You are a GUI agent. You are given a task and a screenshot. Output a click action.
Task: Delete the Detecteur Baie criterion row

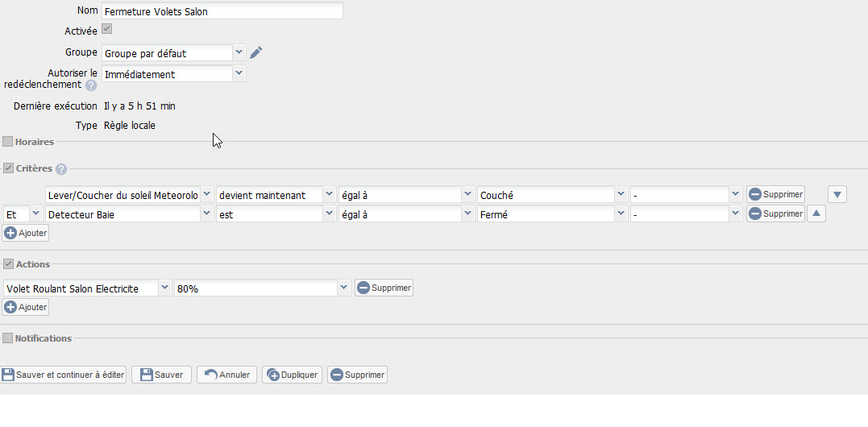[x=775, y=213]
